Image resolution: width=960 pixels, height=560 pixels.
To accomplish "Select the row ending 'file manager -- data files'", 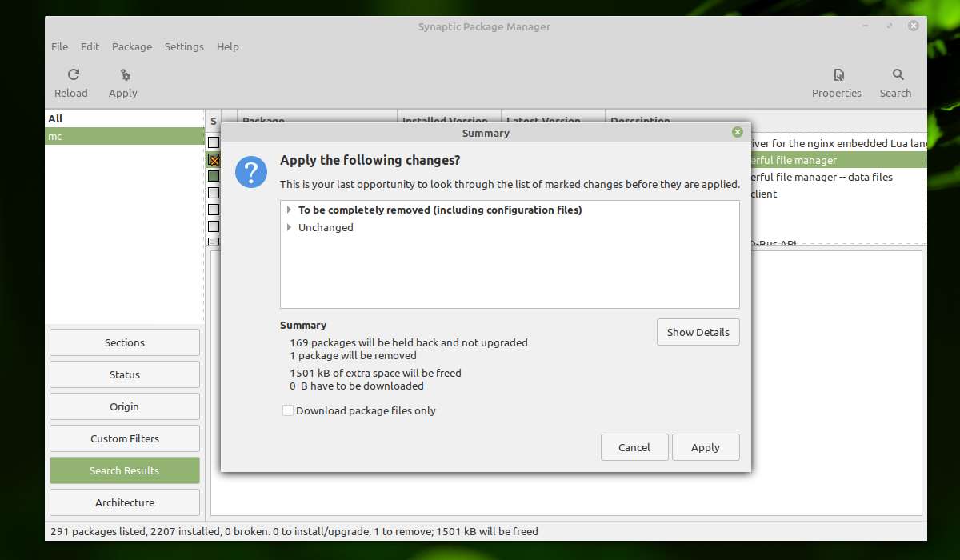I will [838, 177].
